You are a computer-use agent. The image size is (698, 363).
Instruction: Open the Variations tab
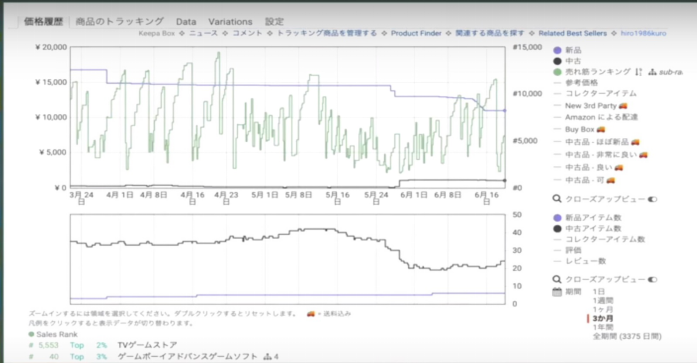click(230, 21)
